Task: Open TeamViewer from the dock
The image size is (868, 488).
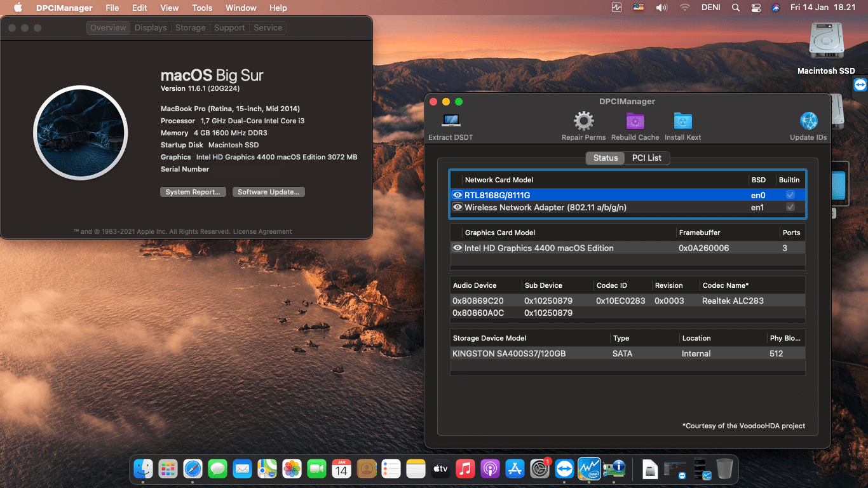Action: (x=564, y=469)
